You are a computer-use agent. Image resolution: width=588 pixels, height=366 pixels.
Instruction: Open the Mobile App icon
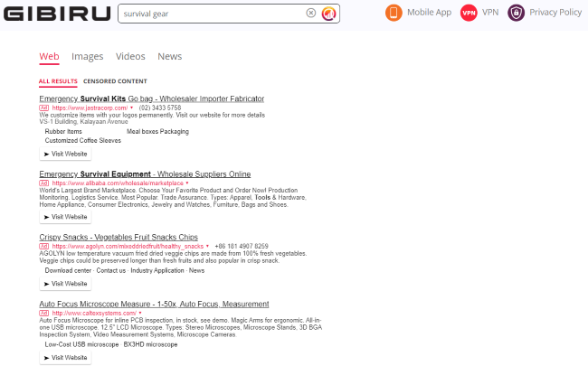pos(394,13)
